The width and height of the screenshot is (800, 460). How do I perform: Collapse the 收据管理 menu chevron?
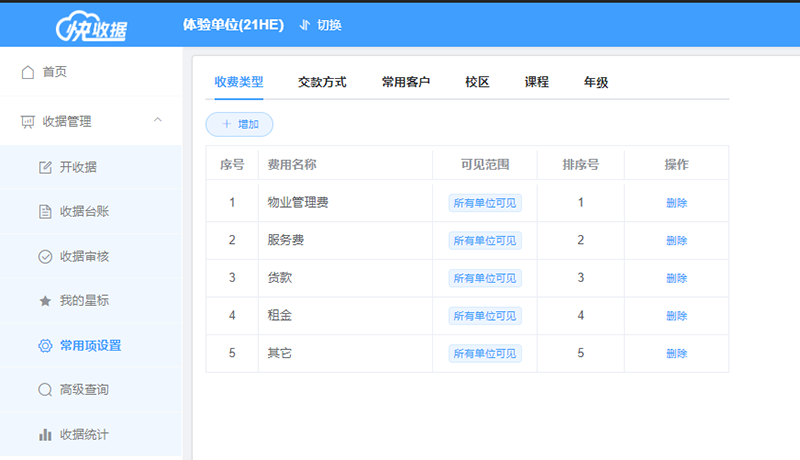tap(158, 121)
